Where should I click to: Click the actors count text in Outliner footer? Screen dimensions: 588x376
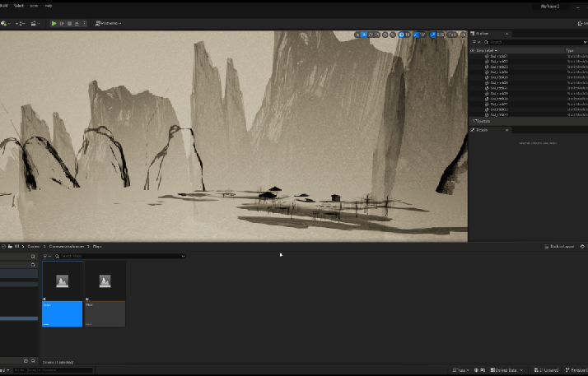(x=482, y=121)
